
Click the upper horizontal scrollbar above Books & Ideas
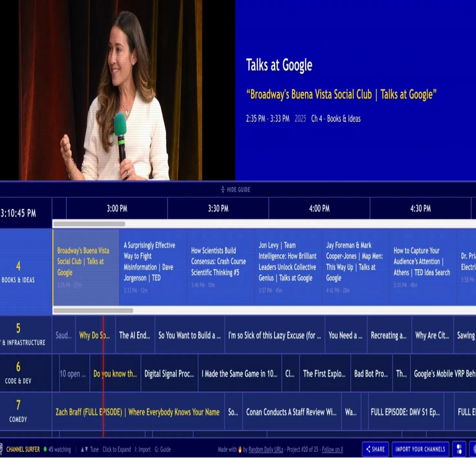(89, 224)
